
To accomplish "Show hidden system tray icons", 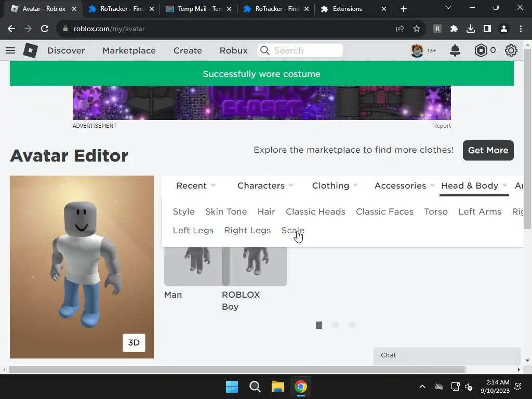I will point(422,387).
